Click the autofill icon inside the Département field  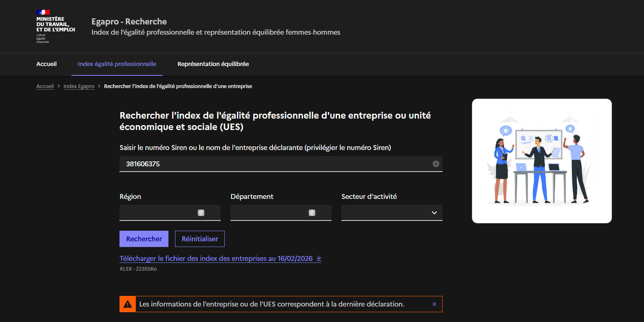[x=312, y=213]
